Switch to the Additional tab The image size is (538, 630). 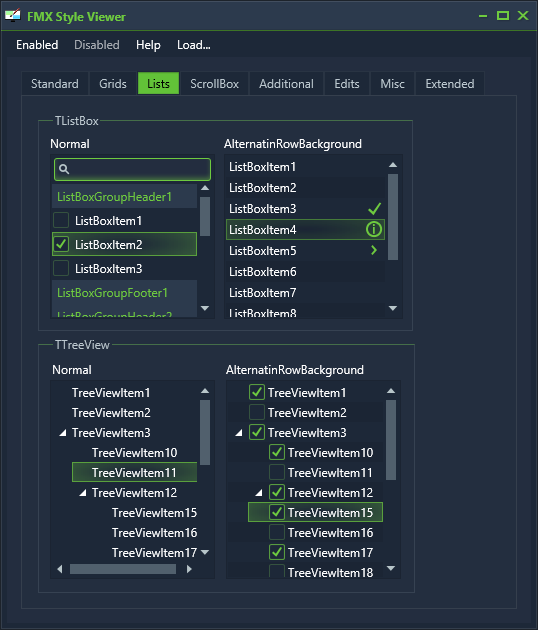point(286,84)
